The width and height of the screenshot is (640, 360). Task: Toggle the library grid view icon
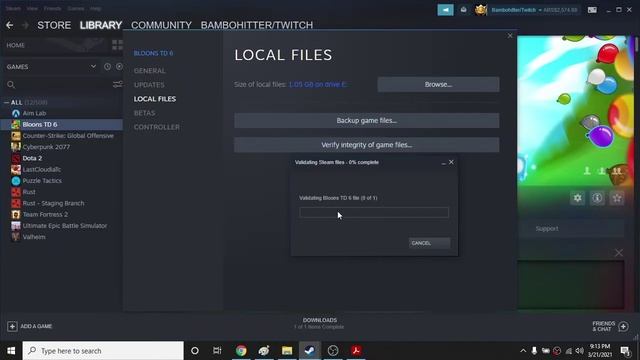click(x=117, y=45)
